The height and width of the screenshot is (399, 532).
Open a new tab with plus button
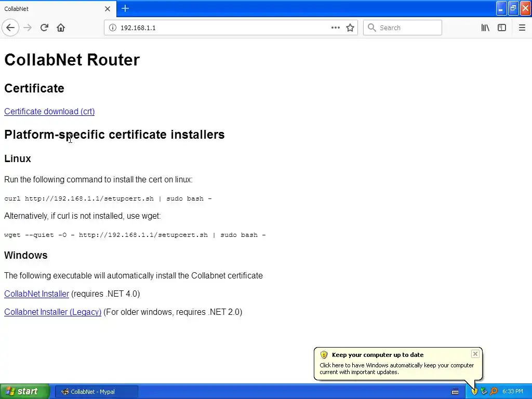point(125,8)
